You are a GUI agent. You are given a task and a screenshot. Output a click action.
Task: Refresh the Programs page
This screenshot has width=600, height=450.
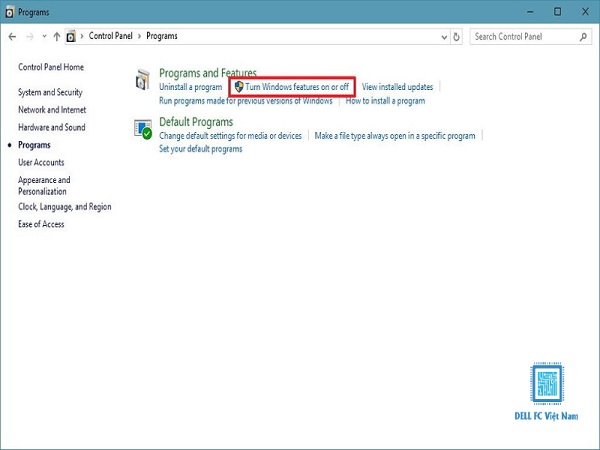tap(456, 37)
